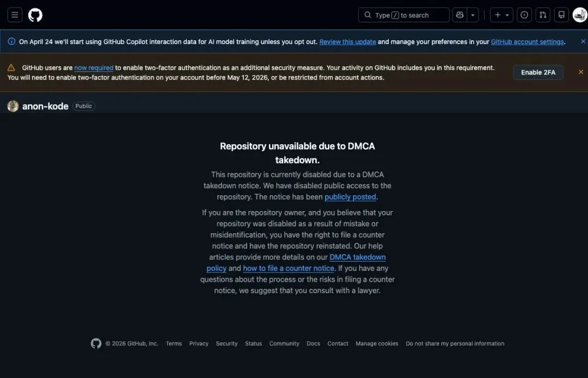Click the 'Enable 2FA' button
The width and height of the screenshot is (588, 378).
tap(538, 72)
